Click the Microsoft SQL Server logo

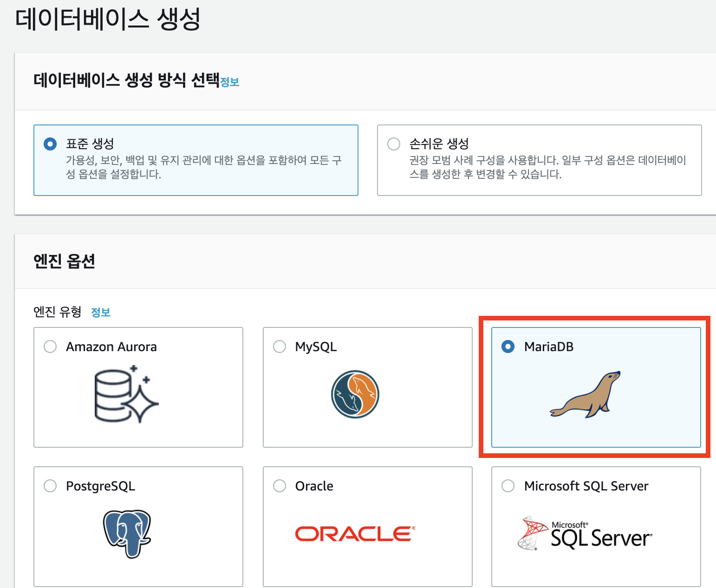[x=585, y=533]
